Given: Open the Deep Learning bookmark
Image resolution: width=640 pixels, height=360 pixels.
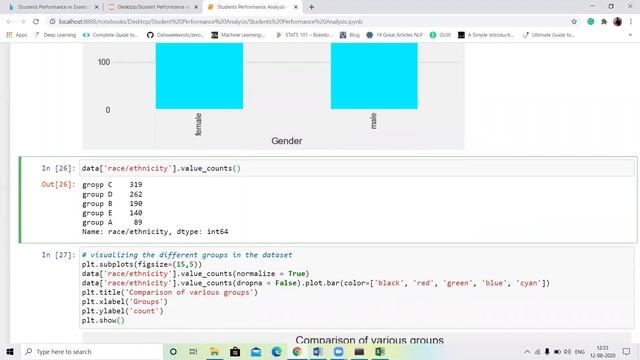Looking at the screenshot, I should tap(56, 35).
